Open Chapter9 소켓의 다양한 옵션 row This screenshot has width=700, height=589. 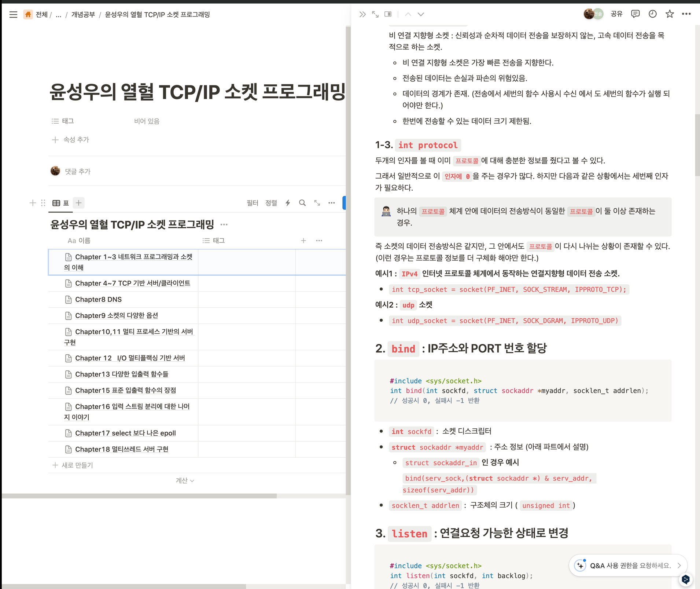(x=117, y=315)
